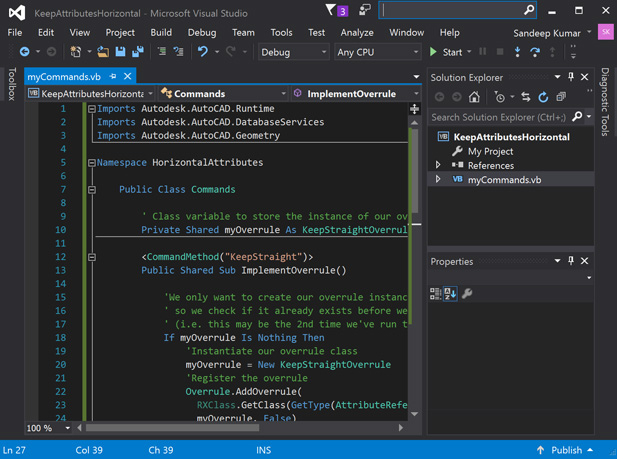Open the Analyze menu
Viewport: 617px width, 459px height.
pos(357,33)
